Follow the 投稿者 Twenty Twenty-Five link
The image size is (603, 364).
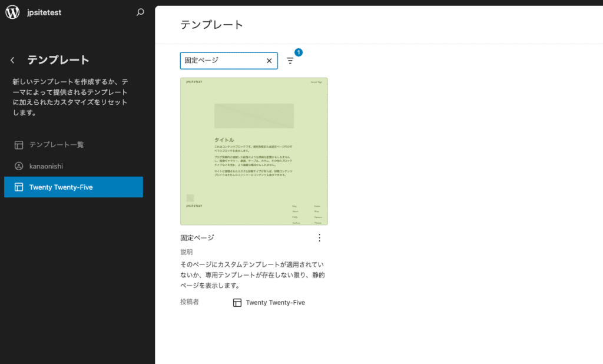click(x=274, y=302)
